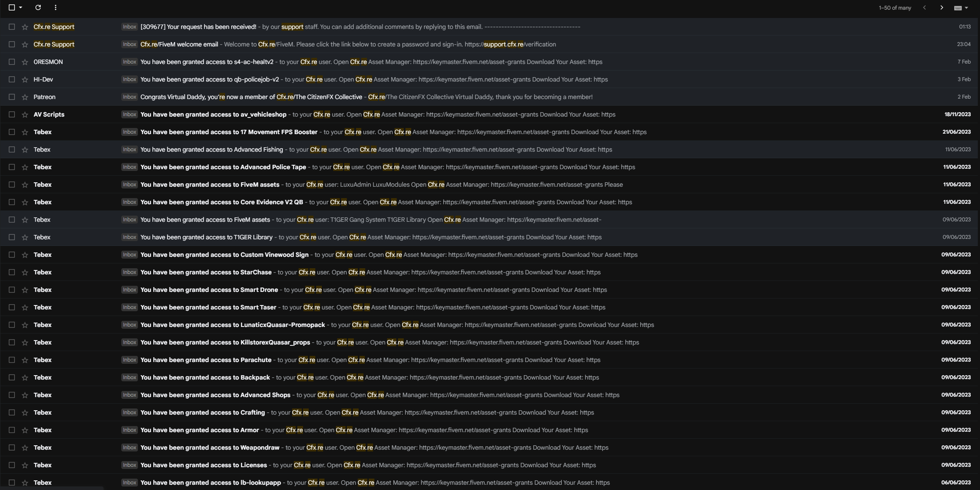Open email granting access to Backpack
This screenshot has height=490, width=980.
pos(490,377)
